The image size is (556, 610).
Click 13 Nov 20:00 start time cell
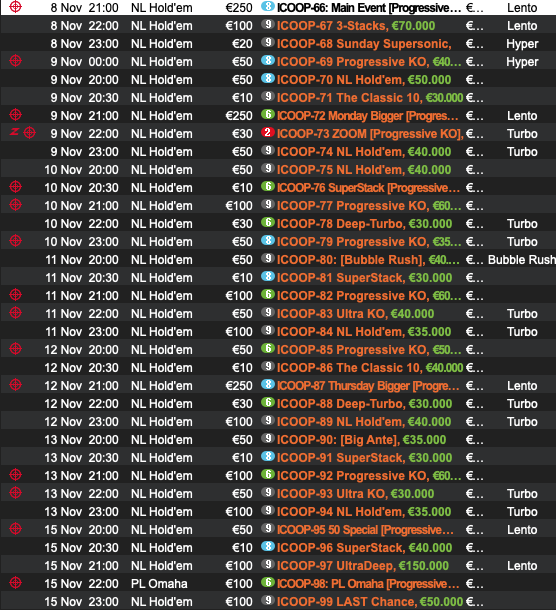pyautogui.click(x=81, y=440)
